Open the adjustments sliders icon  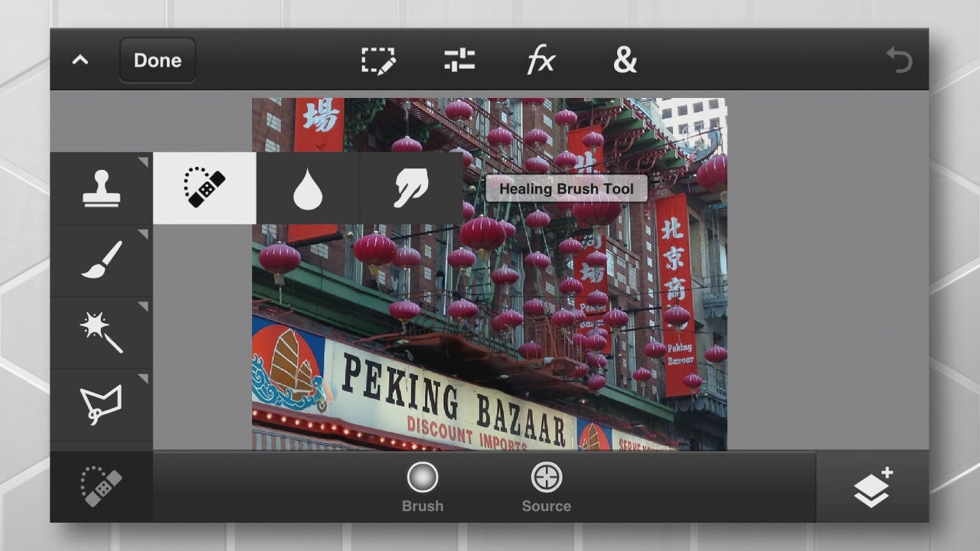point(459,60)
